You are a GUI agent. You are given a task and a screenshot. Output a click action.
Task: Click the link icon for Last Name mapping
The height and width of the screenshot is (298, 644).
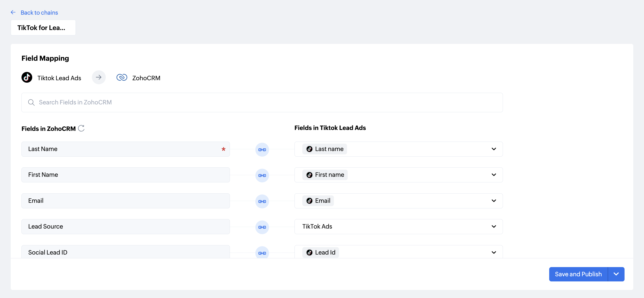pos(262,149)
